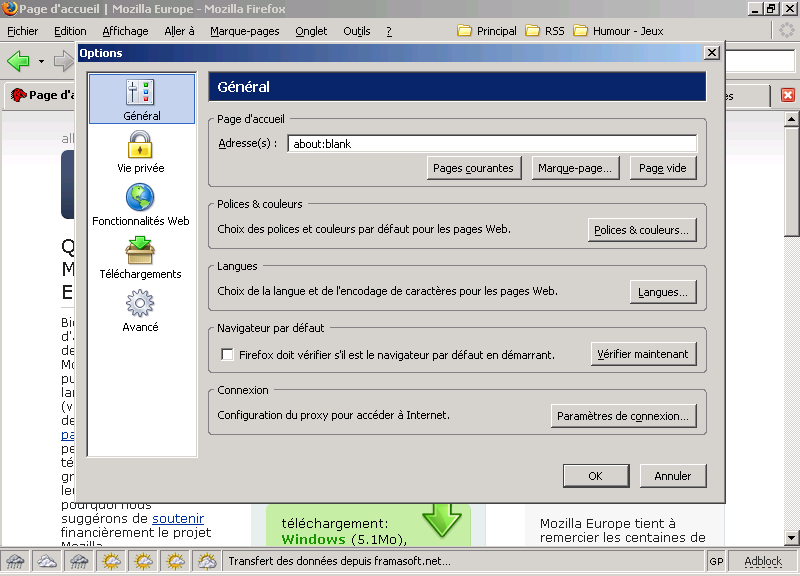Open the Général options category
The width and height of the screenshot is (800, 576).
coord(141,99)
